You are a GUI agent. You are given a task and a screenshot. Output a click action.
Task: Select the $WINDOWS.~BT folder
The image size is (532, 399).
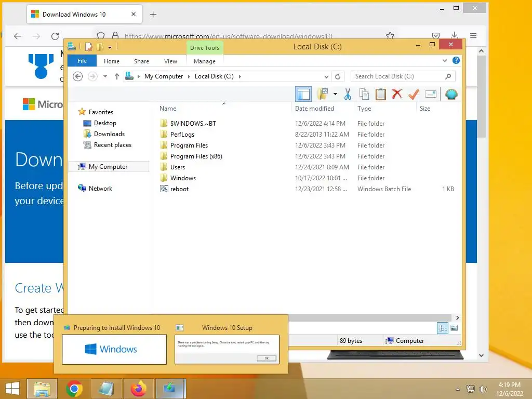coord(193,124)
